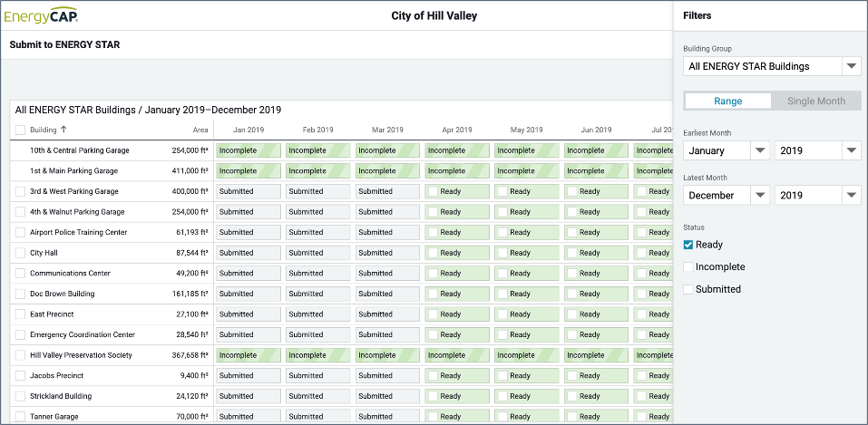868x425 pixels.
Task: Check the Apr 2019 Ready box for City Hall
Action: point(432,253)
